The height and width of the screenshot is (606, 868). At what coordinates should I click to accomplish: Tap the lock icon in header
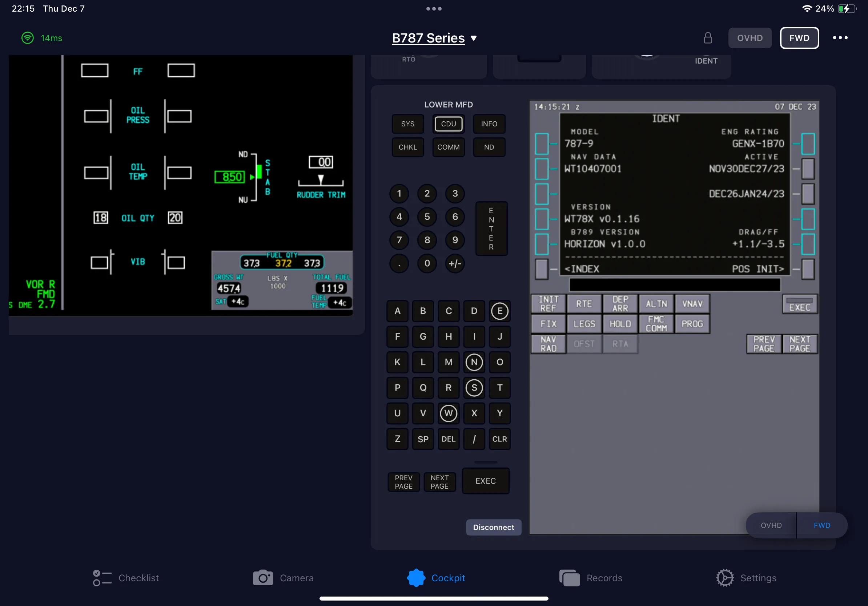click(708, 38)
